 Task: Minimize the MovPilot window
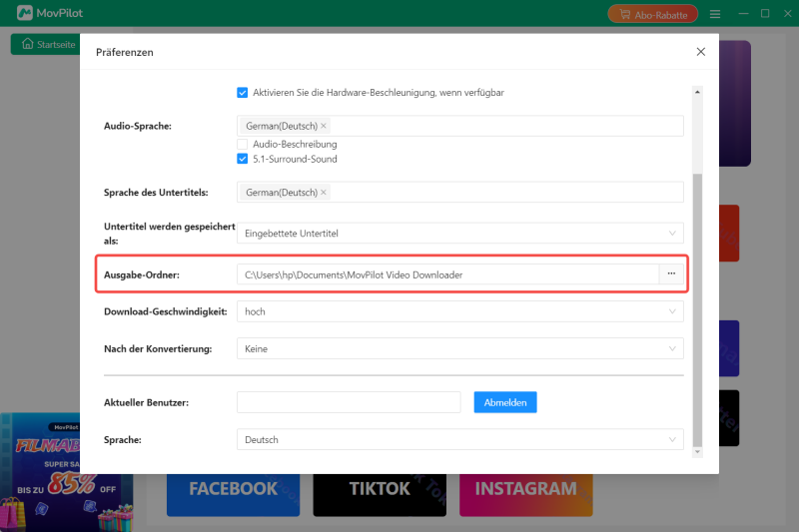click(x=743, y=13)
